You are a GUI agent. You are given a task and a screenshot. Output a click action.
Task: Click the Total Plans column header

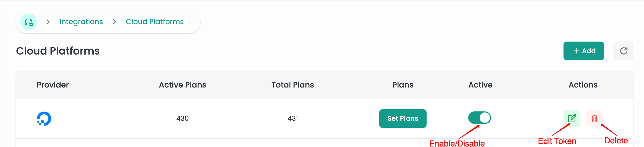[x=292, y=85]
